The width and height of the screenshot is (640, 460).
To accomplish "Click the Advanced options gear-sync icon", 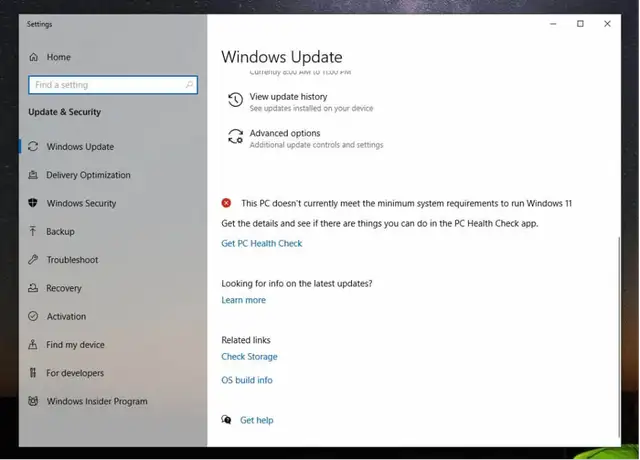I will (x=236, y=136).
